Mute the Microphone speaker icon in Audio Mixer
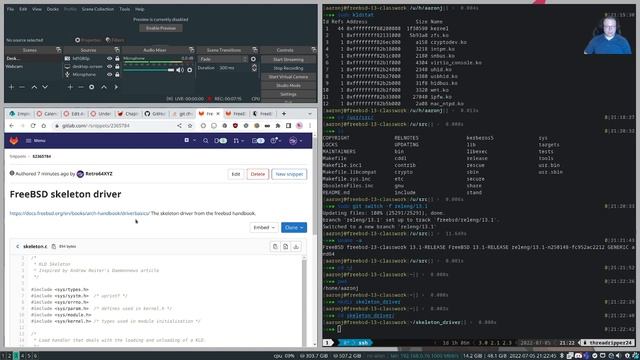Screen dimensions: 640x360 180,70
